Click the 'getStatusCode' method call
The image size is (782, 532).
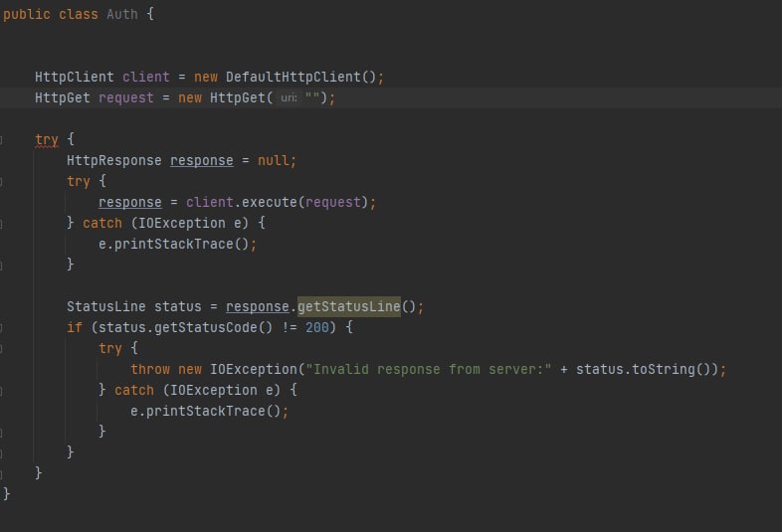(x=206, y=327)
